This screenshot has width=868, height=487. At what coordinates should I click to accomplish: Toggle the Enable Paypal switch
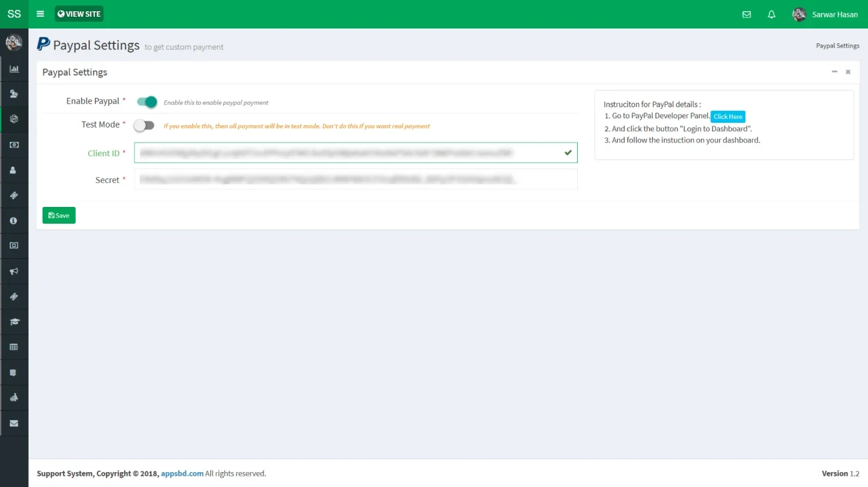click(147, 102)
